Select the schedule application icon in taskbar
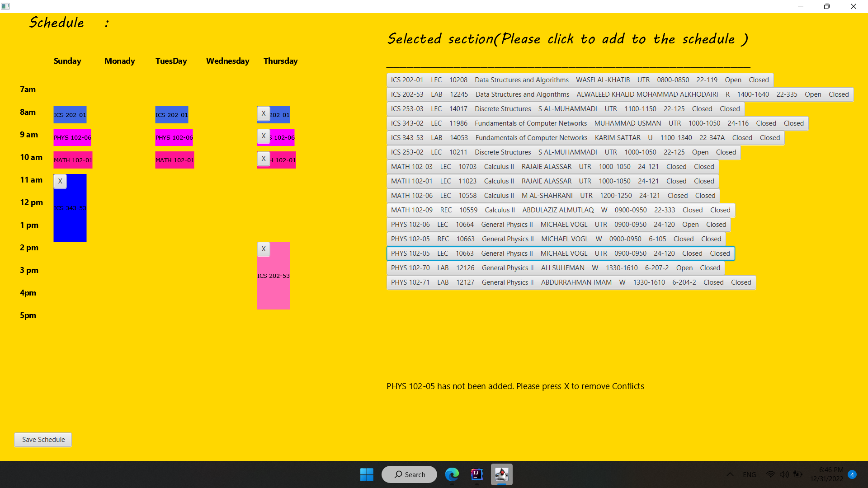868x488 pixels. tap(501, 474)
